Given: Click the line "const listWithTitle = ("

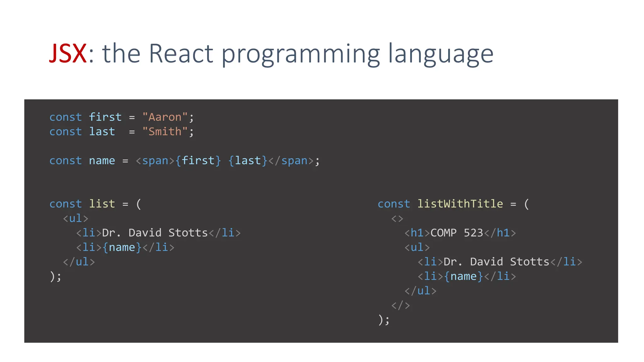Looking at the screenshot, I should pyautogui.click(x=453, y=204).
